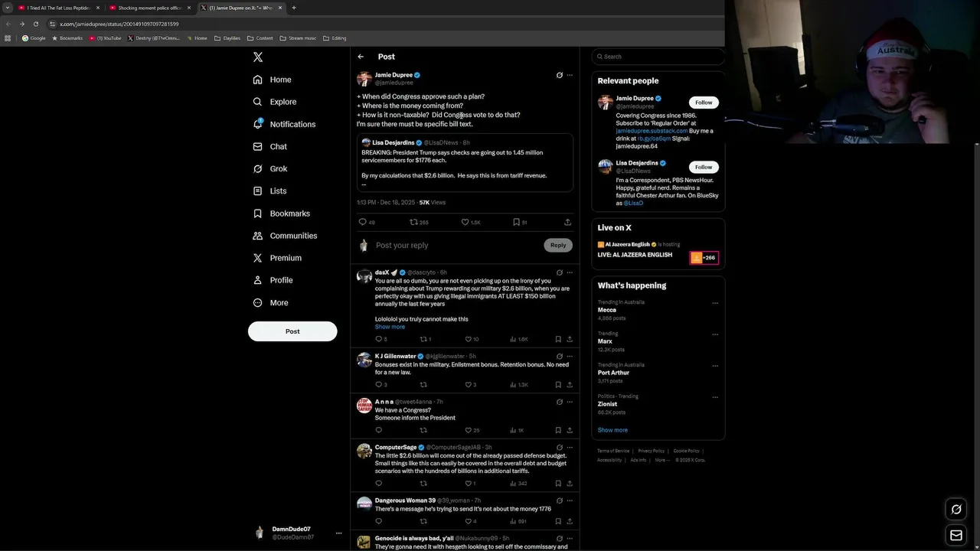Open Communities in the sidebar
This screenshot has width=980, height=551.
coord(284,236)
